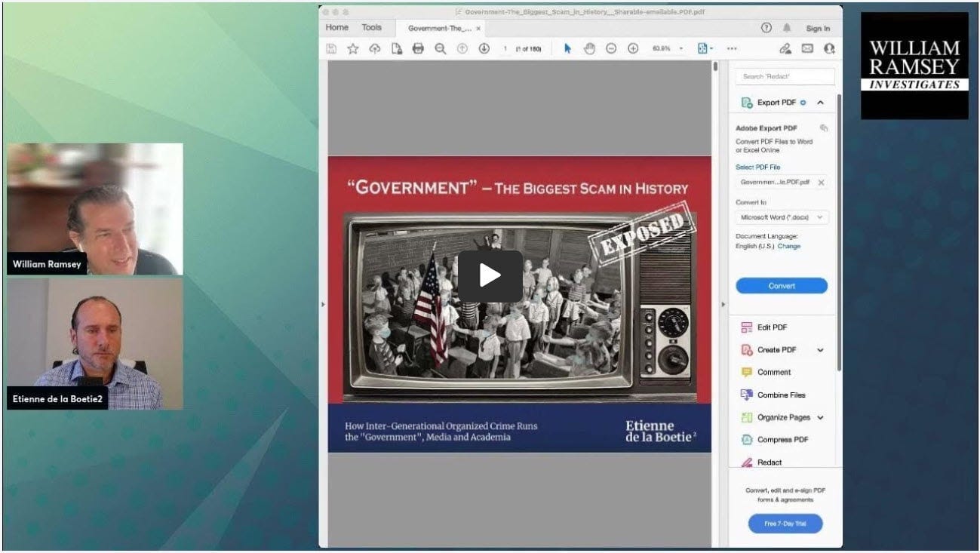
Task: Click the Search Redact input field
Action: [x=785, y=76]
